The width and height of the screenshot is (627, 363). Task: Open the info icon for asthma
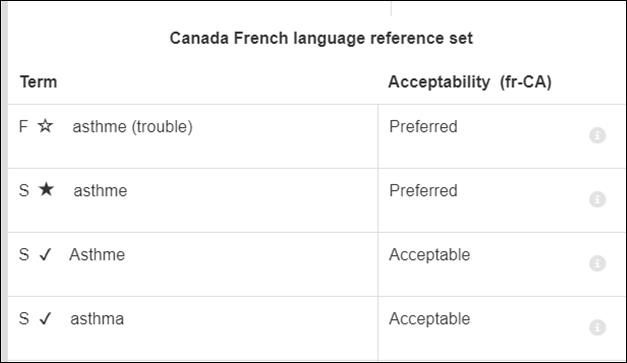pyautogui.click(x=597, y=327)
